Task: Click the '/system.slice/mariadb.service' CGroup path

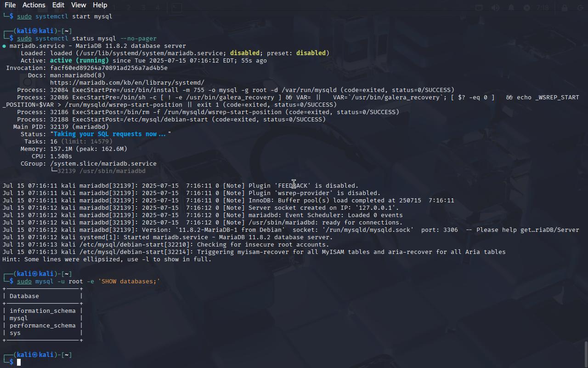Action: tap(103, 164)
